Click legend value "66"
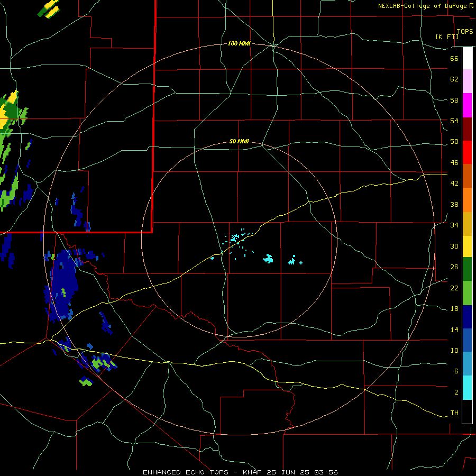Image resolution: width=476 pixels, height=476 pixels. pyautogui.click(x=454, y=58)
